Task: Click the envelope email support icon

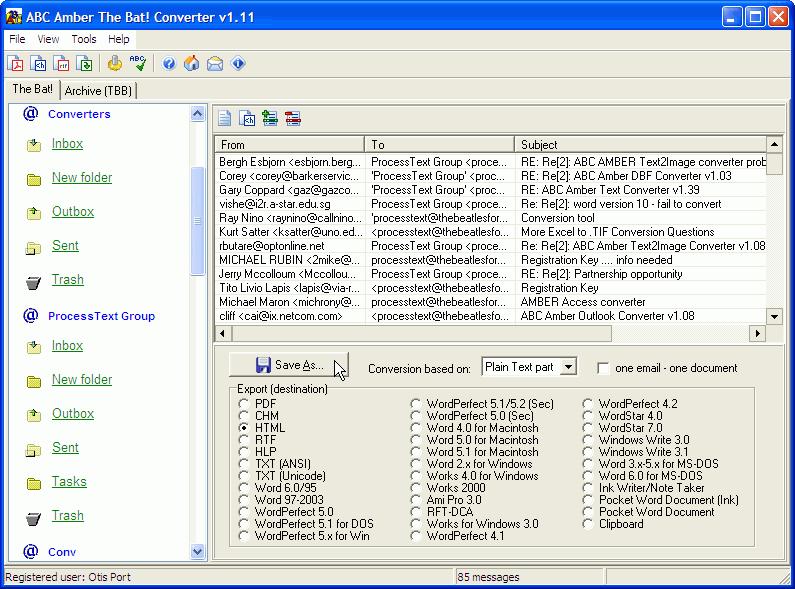Action: pyautogui.click(x=215, y=64)
